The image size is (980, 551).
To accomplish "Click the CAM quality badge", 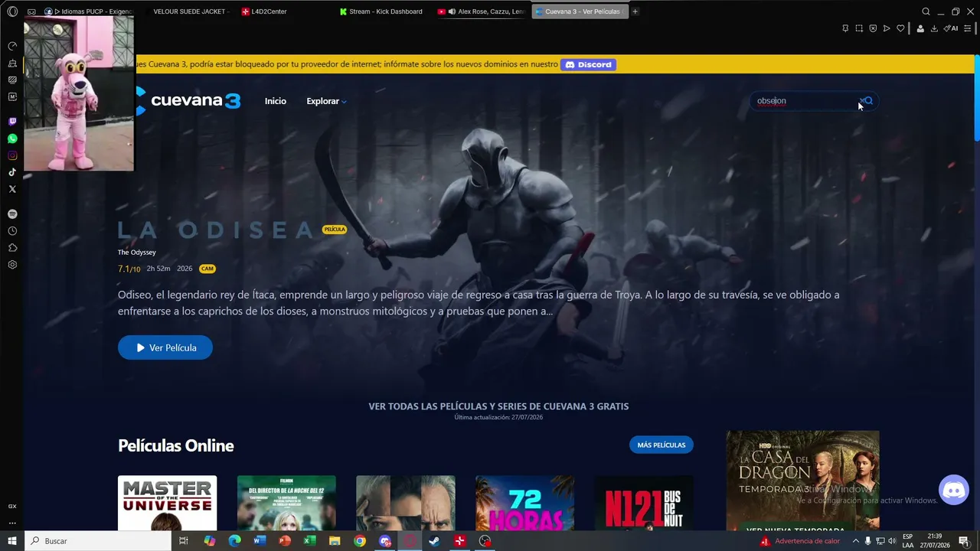I will pos(207,269).
